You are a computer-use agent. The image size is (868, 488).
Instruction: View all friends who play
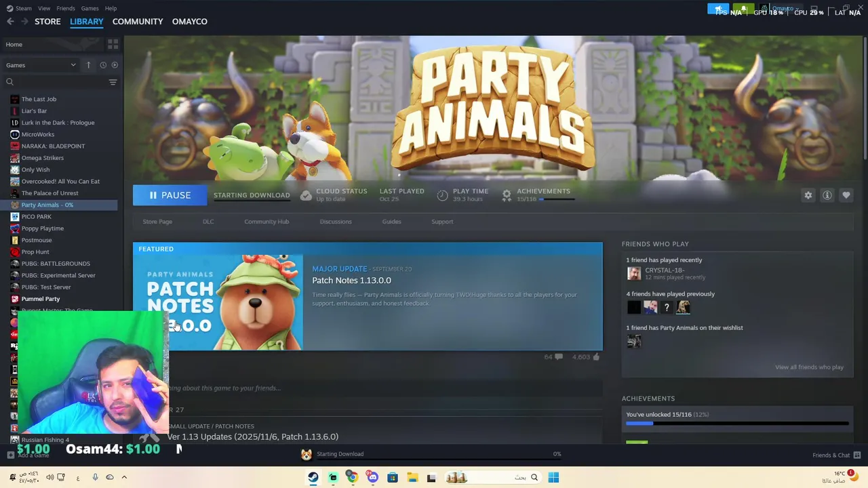pos(809,367)
